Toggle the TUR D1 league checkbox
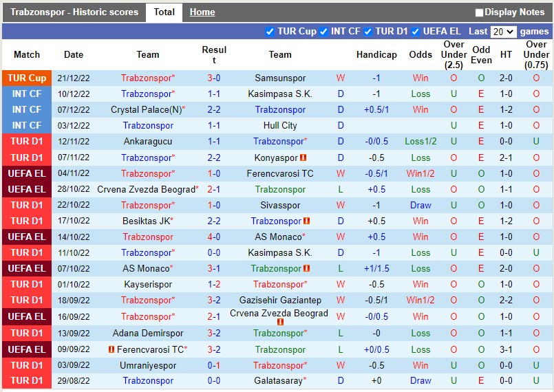Image resolution: width=554 pixels, height=392 pixels. pos(368,32)
